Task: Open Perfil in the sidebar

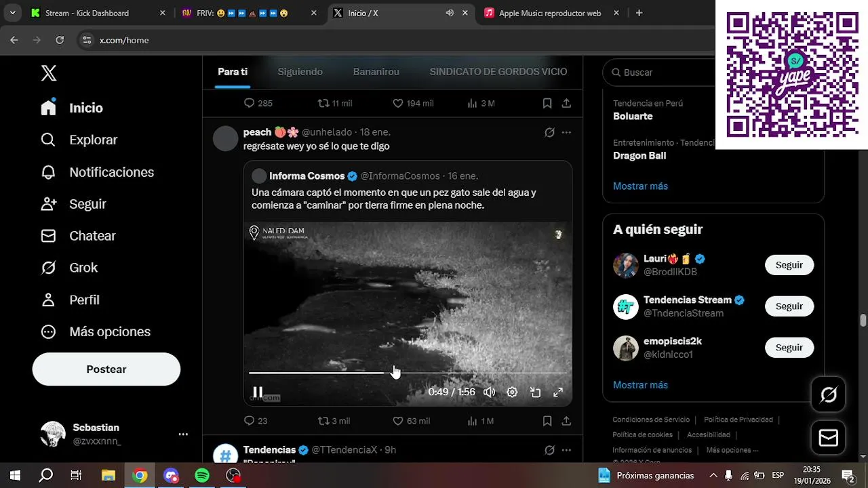Action: [x=70, y=300]
